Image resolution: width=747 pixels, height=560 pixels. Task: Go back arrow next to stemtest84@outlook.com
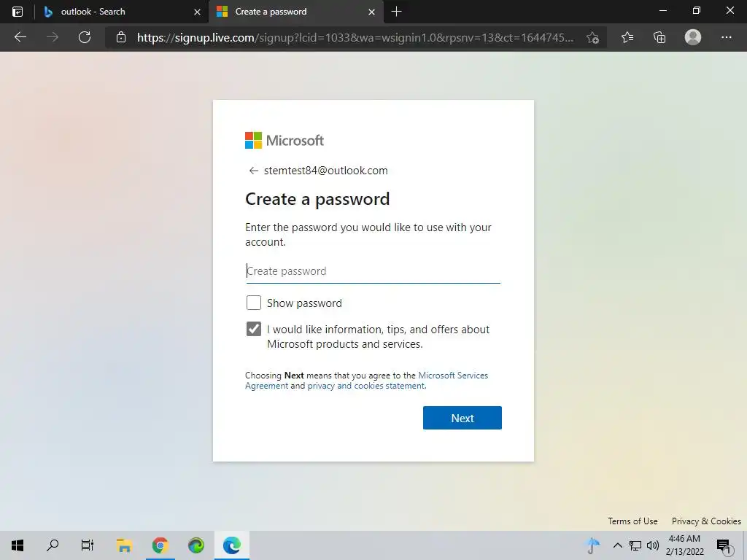(x=253, y=171)
